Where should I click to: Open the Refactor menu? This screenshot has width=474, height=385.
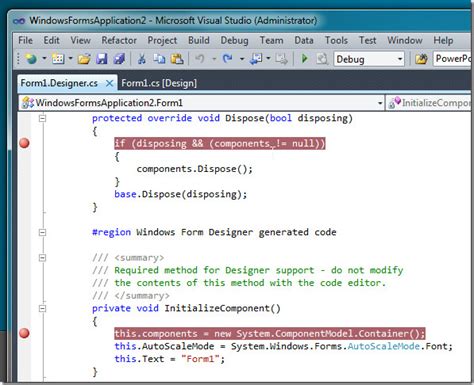119,40
